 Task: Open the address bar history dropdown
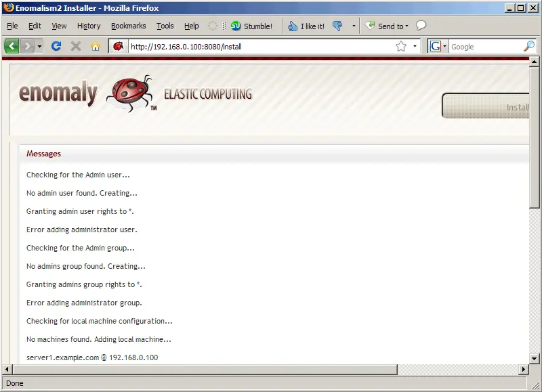[415, 46]
